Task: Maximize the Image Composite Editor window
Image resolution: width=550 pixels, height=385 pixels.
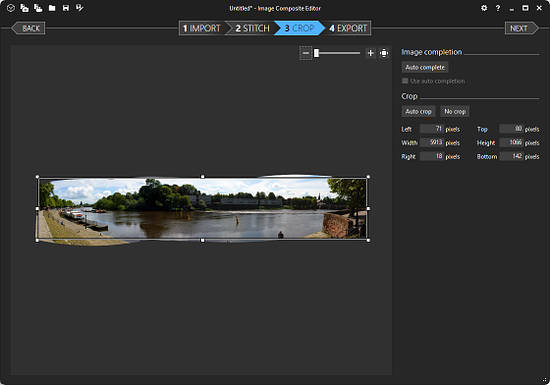Action: point(525,8)
